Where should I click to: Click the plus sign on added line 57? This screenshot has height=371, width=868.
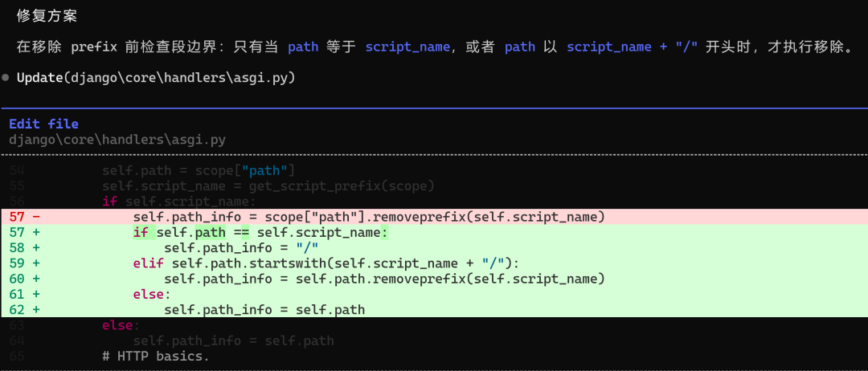(x=36, y=232)
